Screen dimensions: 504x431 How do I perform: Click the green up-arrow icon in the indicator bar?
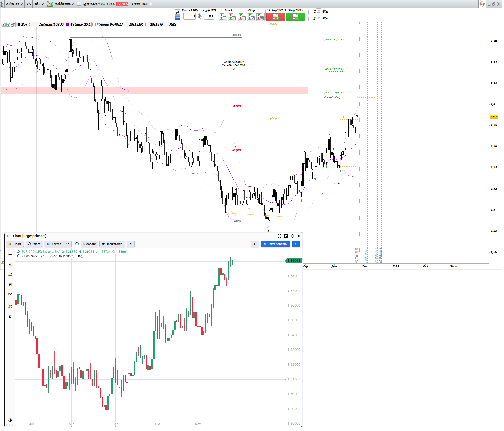pyautogui.click(x=8, y=25)
